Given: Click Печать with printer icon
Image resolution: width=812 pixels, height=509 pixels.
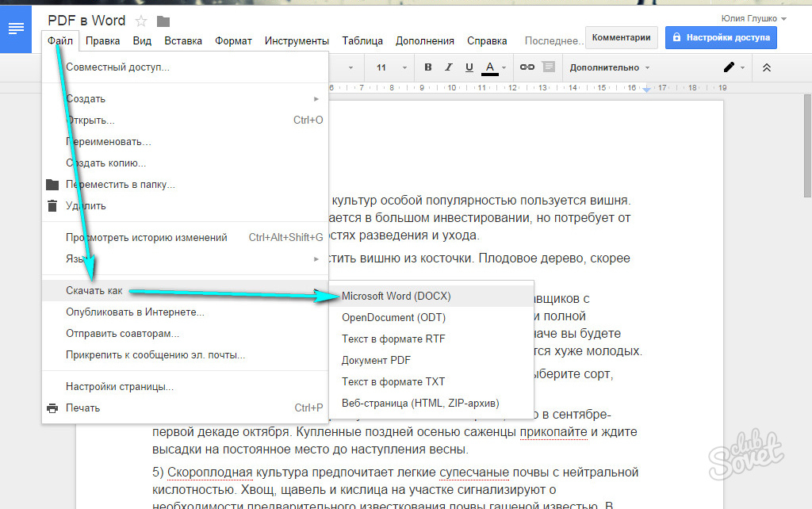Looking at the screenshot, I should pyautogui.click(x=83, y=408).
